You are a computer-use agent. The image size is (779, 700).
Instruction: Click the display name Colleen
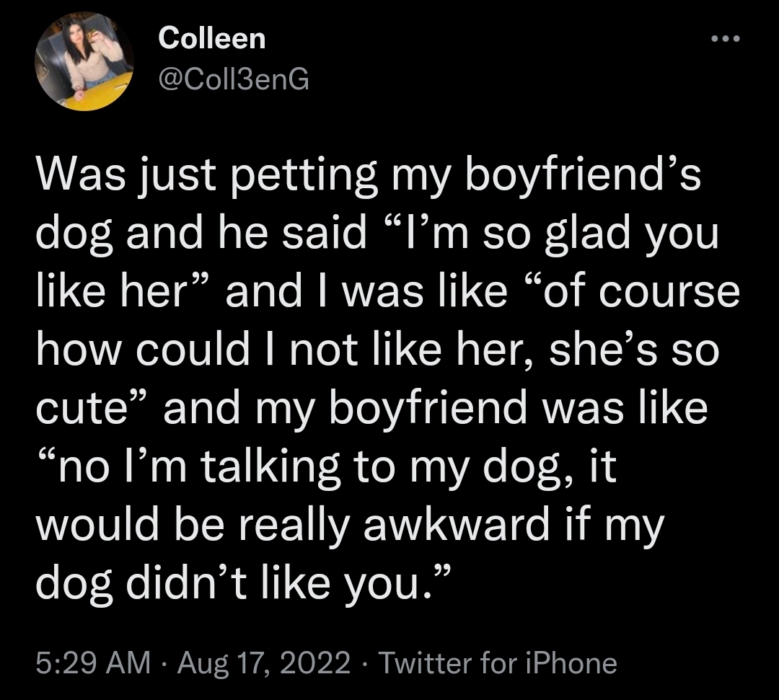point(212,38)
